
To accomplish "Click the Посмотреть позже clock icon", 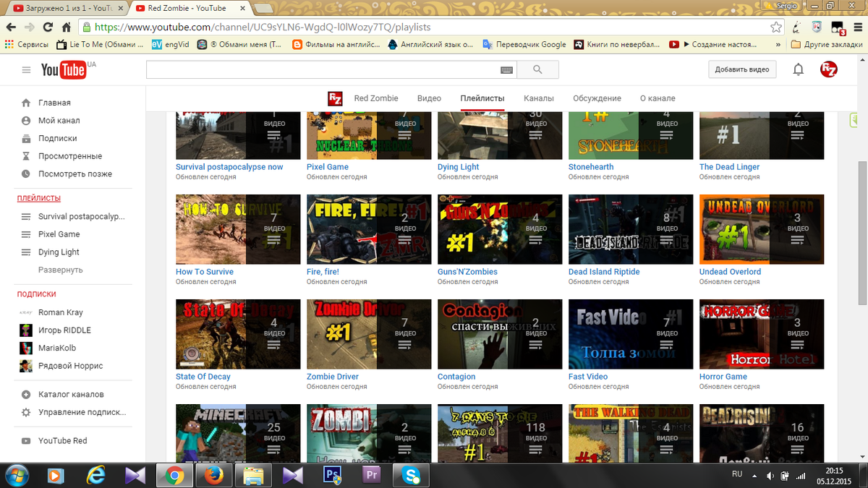I will [26, 174].
